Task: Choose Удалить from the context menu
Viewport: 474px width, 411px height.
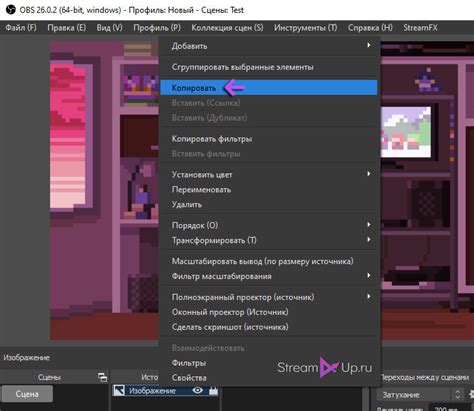Action: click(269, 204)
